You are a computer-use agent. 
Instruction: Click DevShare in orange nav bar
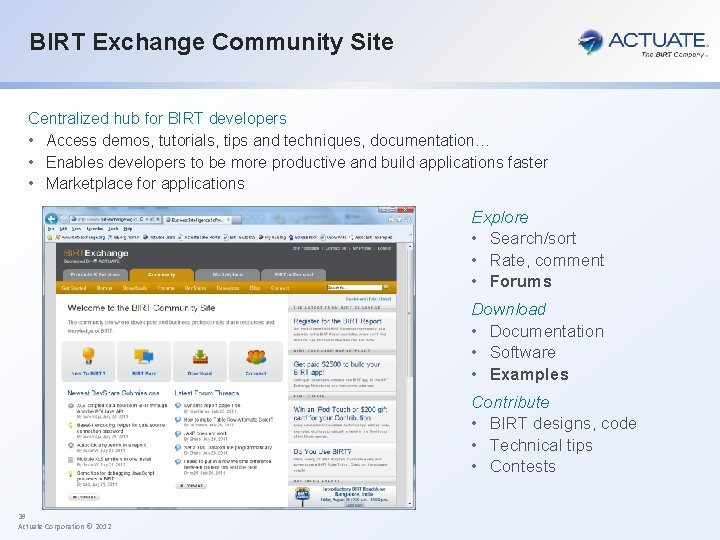pos(195,288)
